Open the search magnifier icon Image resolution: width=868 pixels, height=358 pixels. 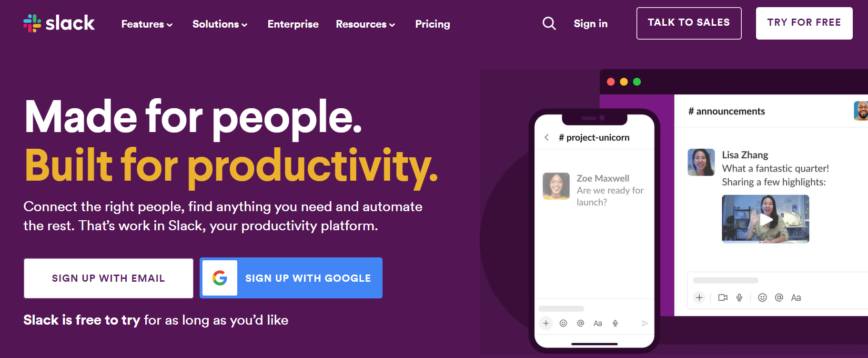[549, 23]
